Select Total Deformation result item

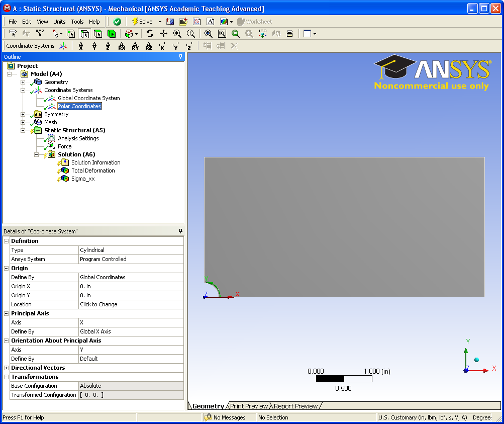[x=93, y=171]
